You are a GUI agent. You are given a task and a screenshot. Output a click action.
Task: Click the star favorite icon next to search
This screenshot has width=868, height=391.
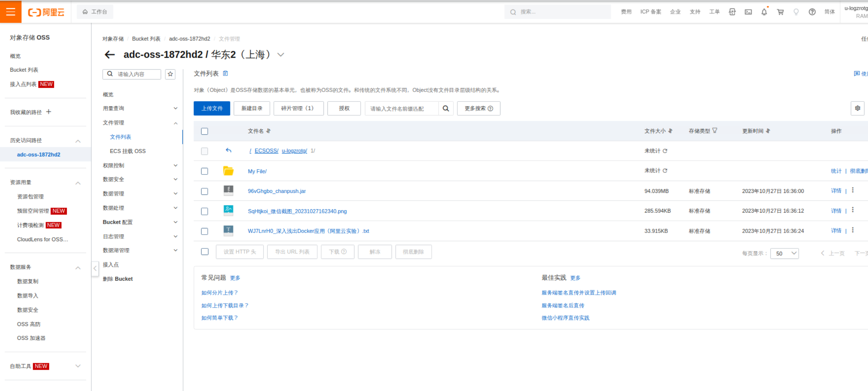[x=170, y=74]
